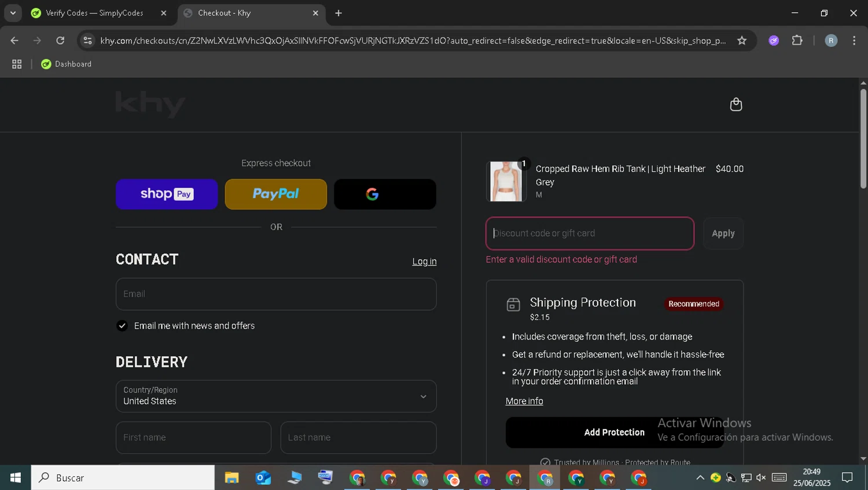Click the browser back arrow
868x490 pixels.
[14, 40]
